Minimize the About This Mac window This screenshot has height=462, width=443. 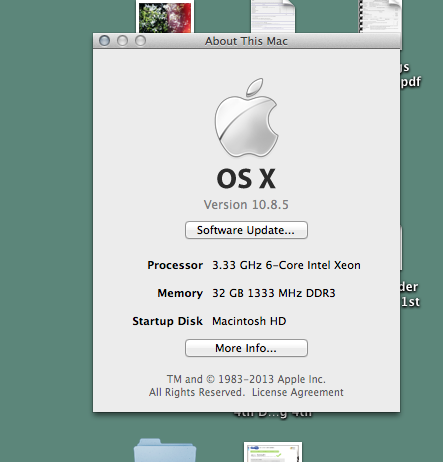coord(122,41)
